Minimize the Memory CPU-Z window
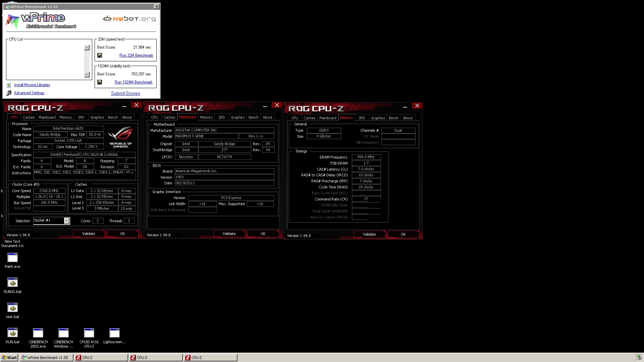 [405, 107]
